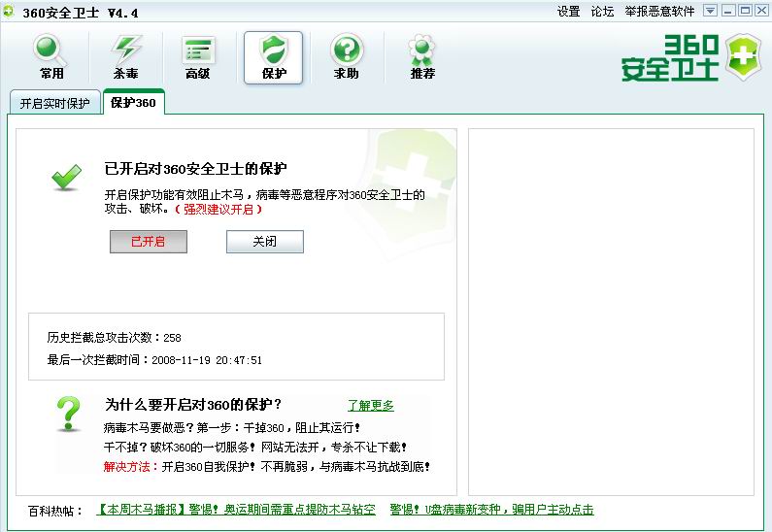Click the 为什么要开启对360的保护？ heading
Viewport: 772px width, 532px height.
192,405
